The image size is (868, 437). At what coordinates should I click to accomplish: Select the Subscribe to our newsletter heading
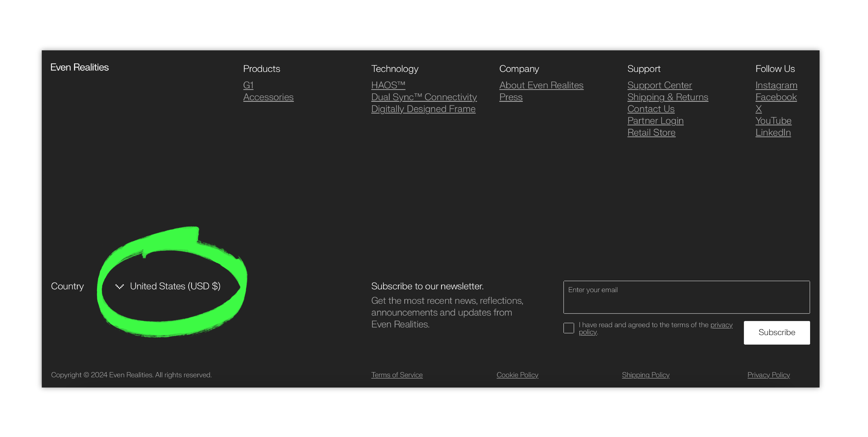point(427,286)
